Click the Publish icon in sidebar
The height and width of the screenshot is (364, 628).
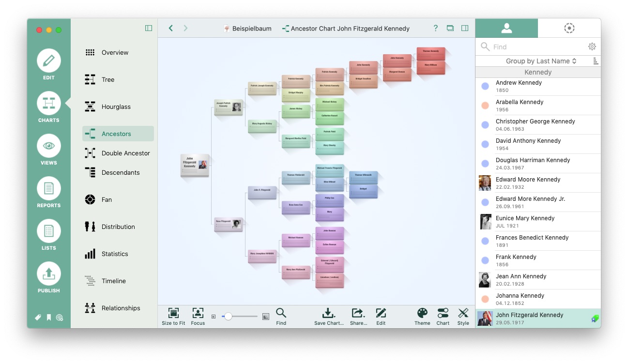pos(49,274)
